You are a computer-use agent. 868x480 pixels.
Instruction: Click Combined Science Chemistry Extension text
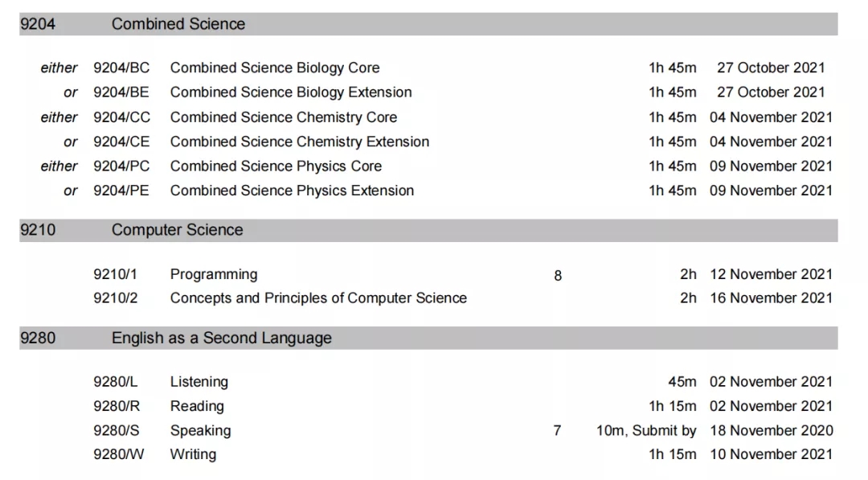point(300,142)
